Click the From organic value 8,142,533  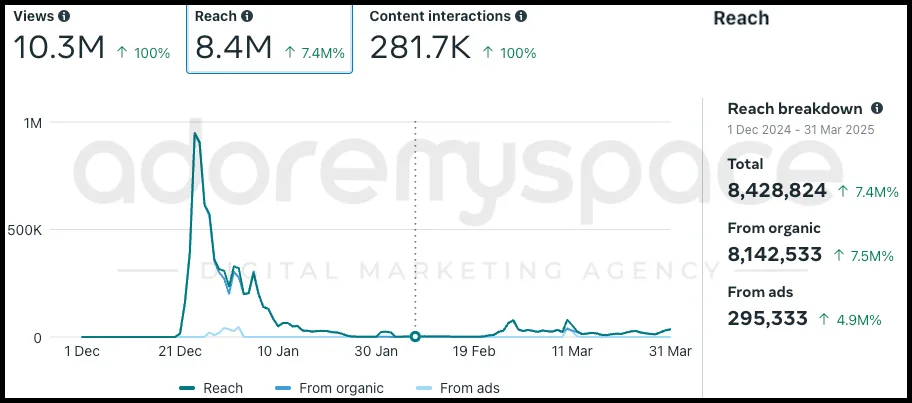(x=775, y=255)
